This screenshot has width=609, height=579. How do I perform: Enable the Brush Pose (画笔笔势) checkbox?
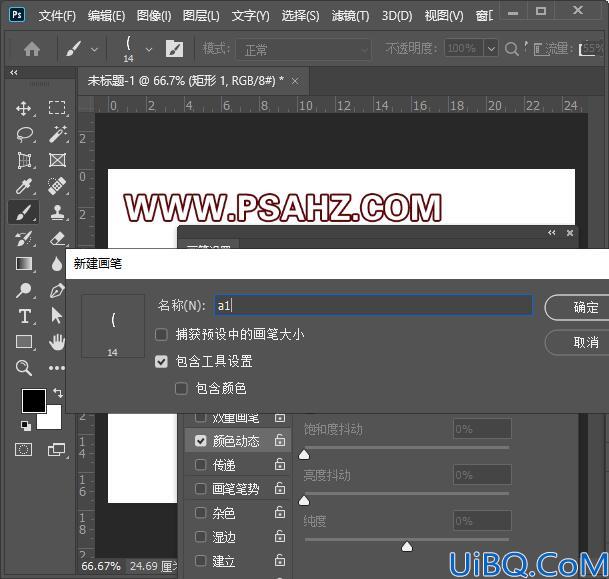[x=200, y=489]
